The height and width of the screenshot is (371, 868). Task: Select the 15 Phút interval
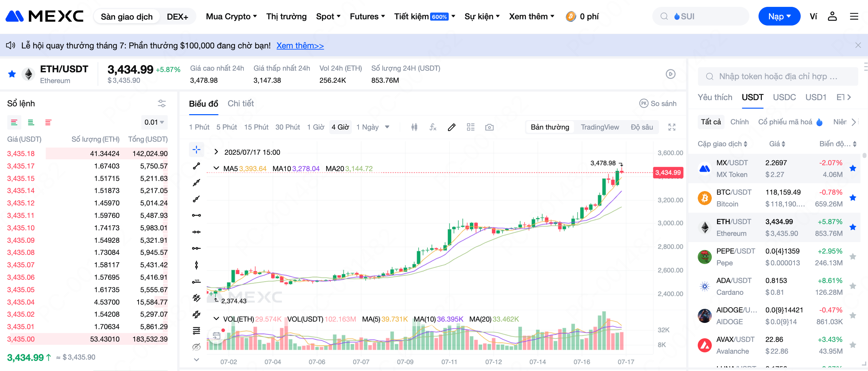(256, 127)
